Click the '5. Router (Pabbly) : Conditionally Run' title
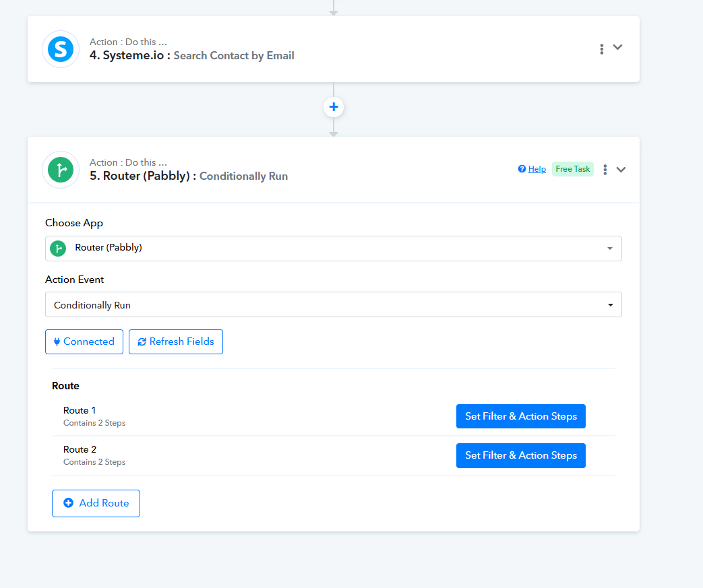The width and height of the screenshot is (703, 588). click(x=189, y=176)
